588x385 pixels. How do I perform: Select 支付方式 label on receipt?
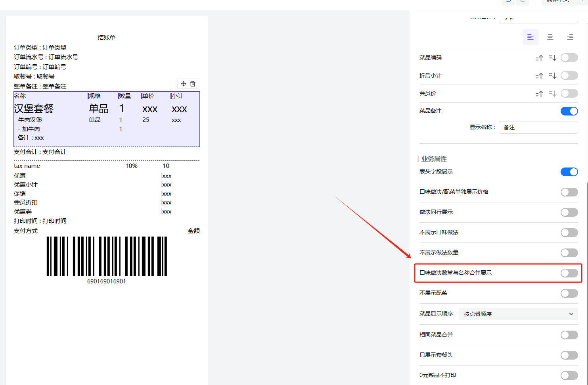[x=26, y=231]
